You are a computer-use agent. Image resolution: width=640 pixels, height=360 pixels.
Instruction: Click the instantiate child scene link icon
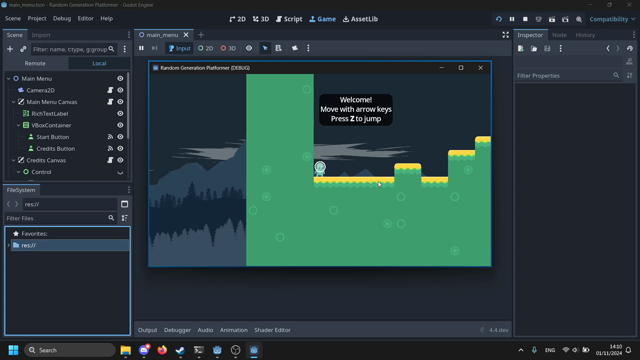tap(23, 49)
